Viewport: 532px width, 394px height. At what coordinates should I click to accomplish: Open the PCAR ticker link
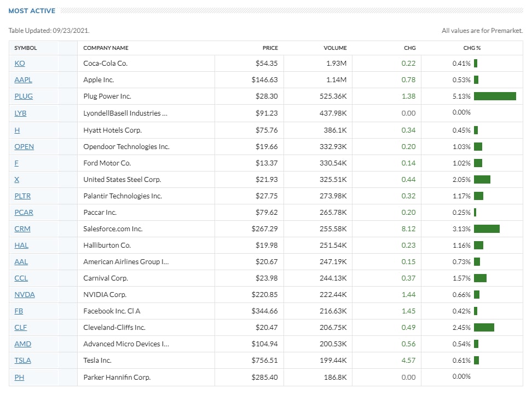pos(24,212)
